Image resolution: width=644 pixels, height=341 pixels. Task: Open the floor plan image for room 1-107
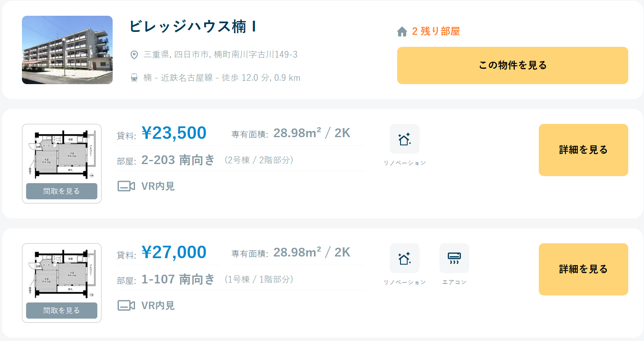(62, 273)
